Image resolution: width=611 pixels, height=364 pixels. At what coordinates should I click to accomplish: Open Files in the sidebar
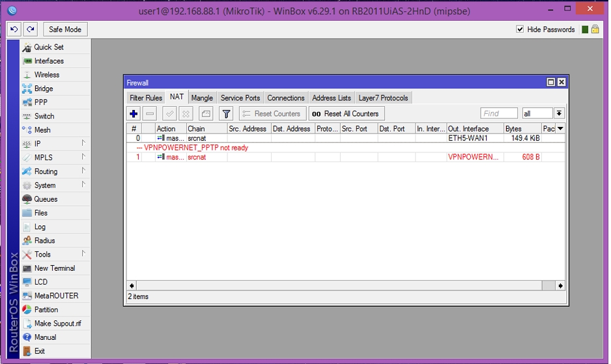40,213
